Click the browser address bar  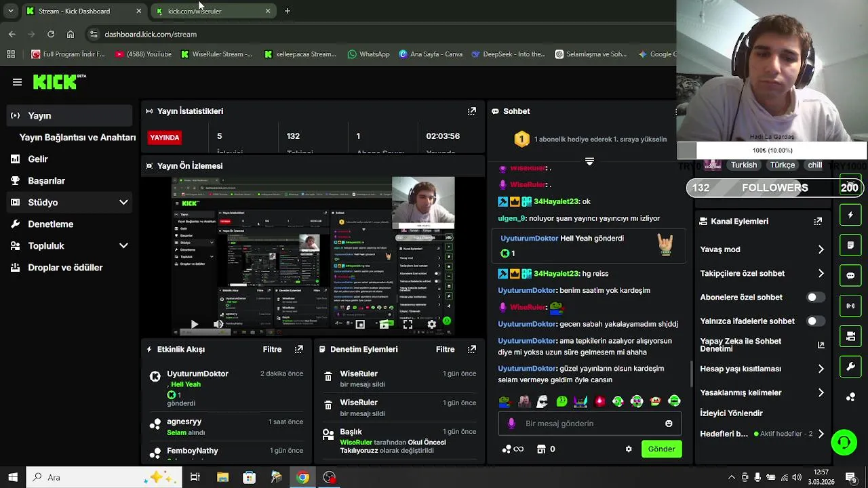380,34
